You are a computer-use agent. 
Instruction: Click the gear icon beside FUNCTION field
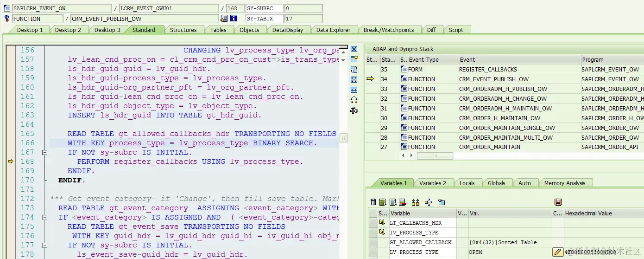[x=6, y=19]
